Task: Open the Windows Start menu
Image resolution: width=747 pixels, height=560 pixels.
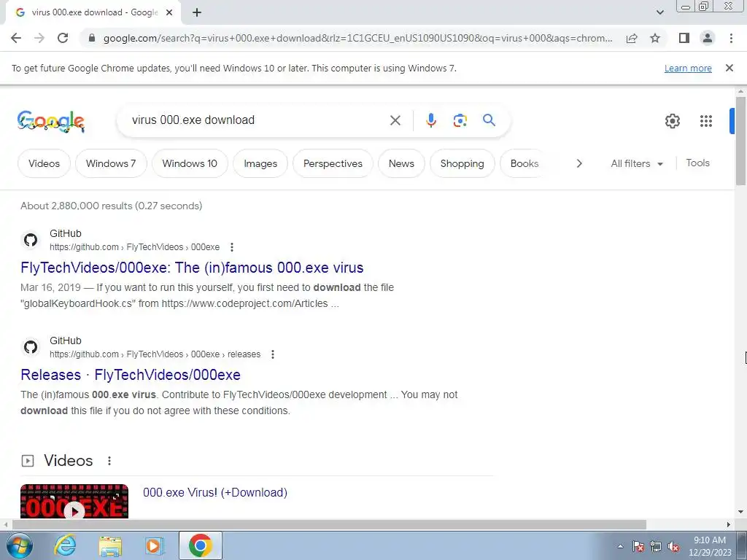Action: pos(20,545)
